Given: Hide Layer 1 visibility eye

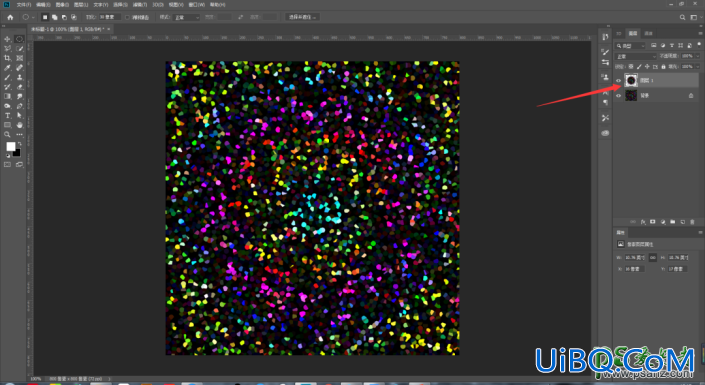Looking at the screenshot, I should 618,81.
